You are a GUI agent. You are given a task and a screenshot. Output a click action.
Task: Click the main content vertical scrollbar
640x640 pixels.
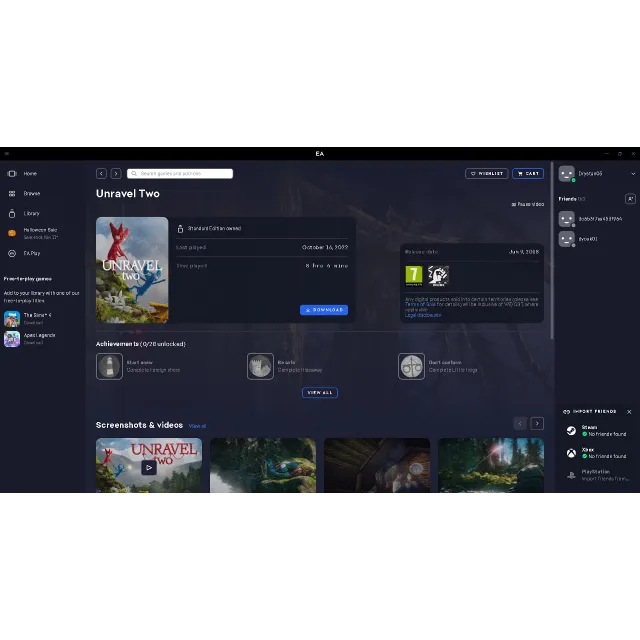click(x=552, y=251)
